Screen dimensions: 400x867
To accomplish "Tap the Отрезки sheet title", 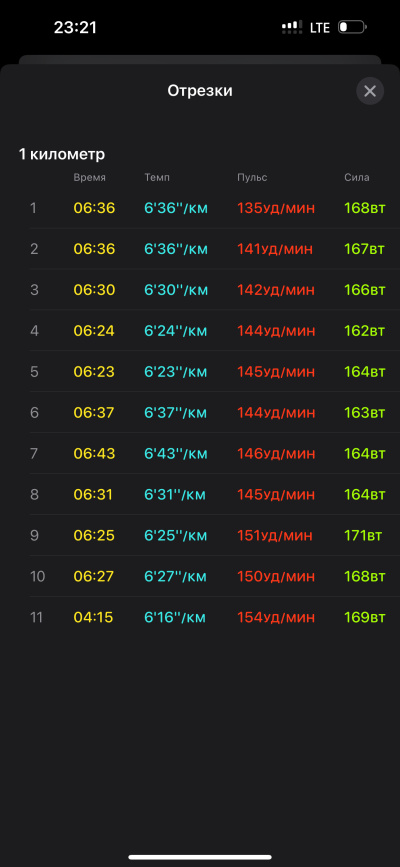I will (200, 91).
